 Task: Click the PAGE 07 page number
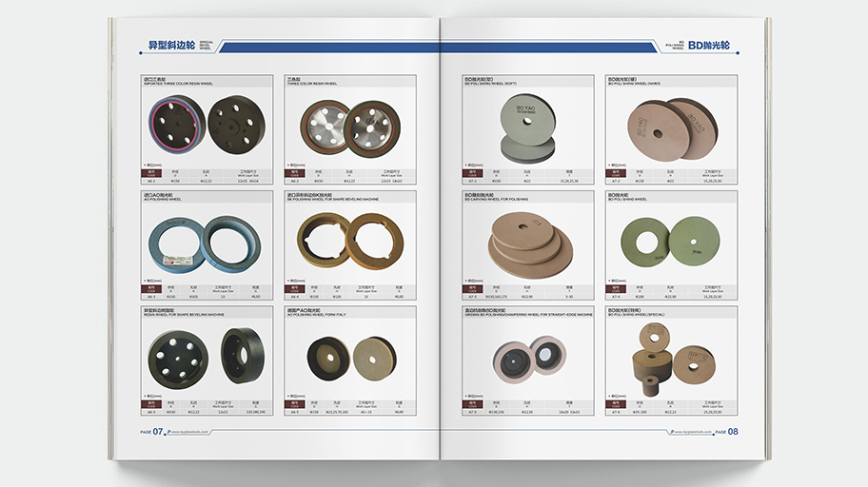tap(151, 432)
